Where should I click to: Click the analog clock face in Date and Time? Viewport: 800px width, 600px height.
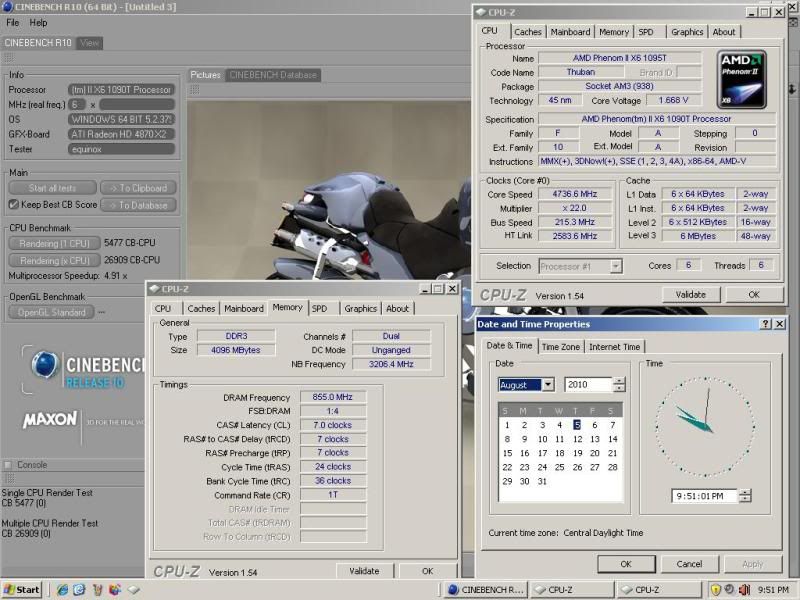705,427
